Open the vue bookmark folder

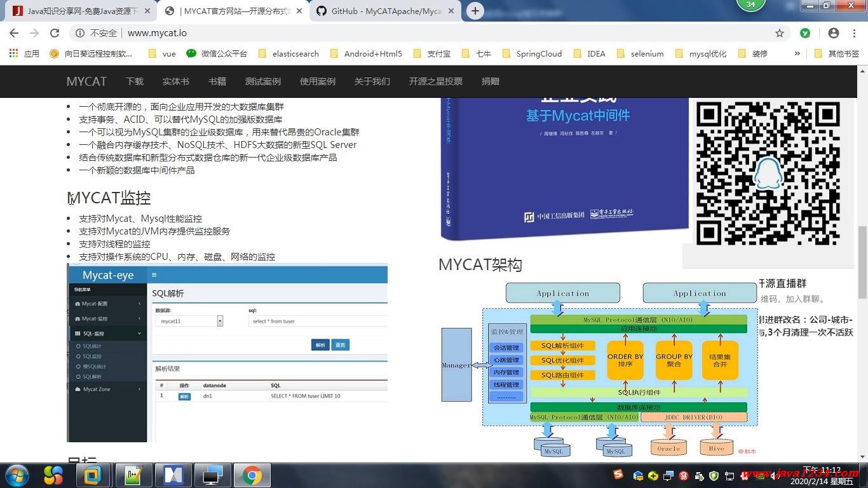pyautogui.click(x=161, y=53)
